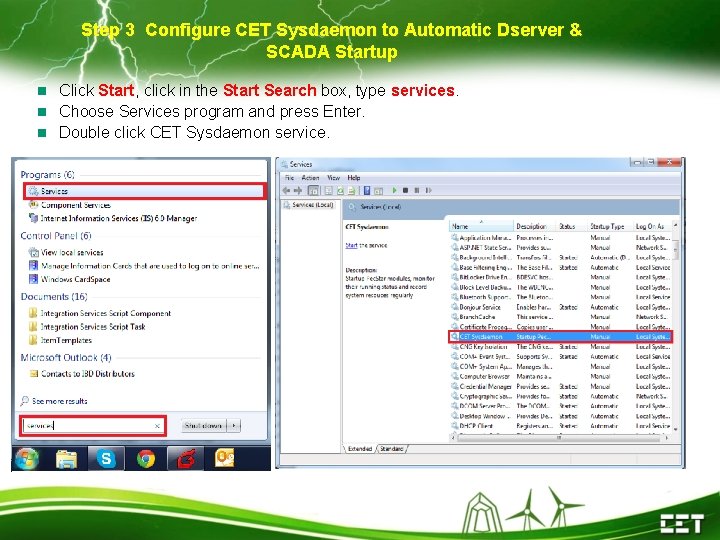This screenshot has height=540, width=720.
Task: Open the Help menu in Services
Action: point(354,178)
